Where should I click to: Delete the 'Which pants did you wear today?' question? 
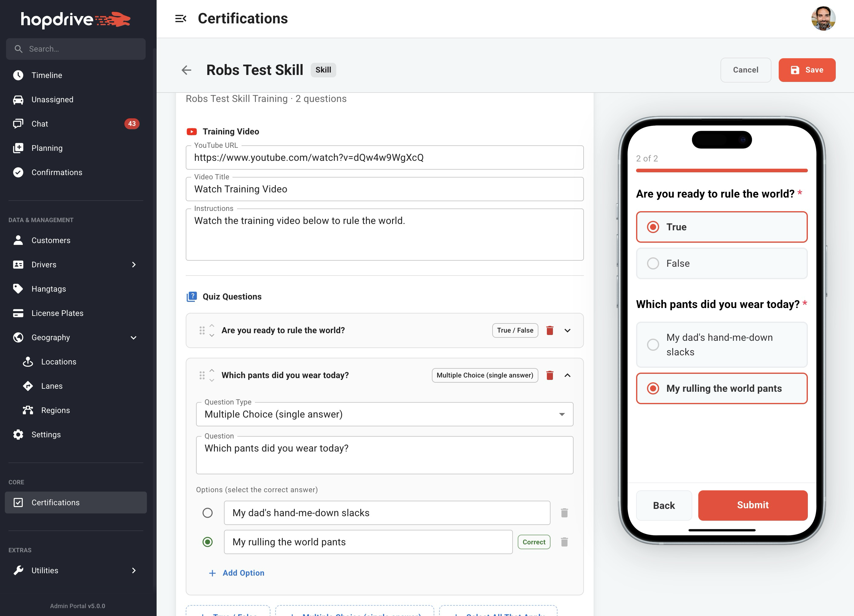pyautogui.click(x=549, y=375)
